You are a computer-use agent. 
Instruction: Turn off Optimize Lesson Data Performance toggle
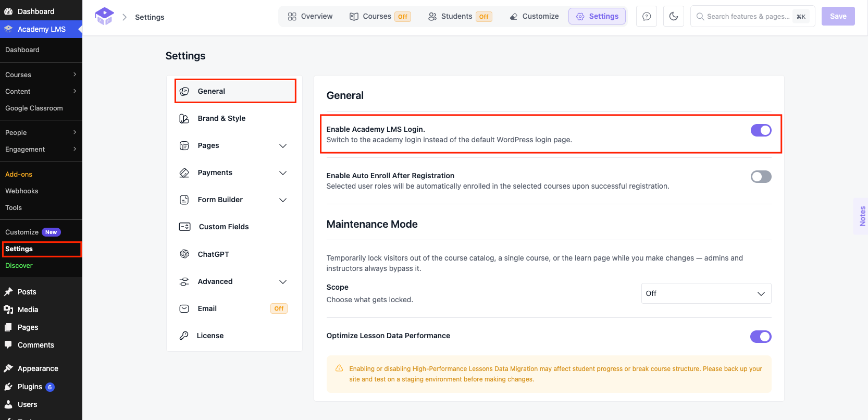[x=761, y=337]
